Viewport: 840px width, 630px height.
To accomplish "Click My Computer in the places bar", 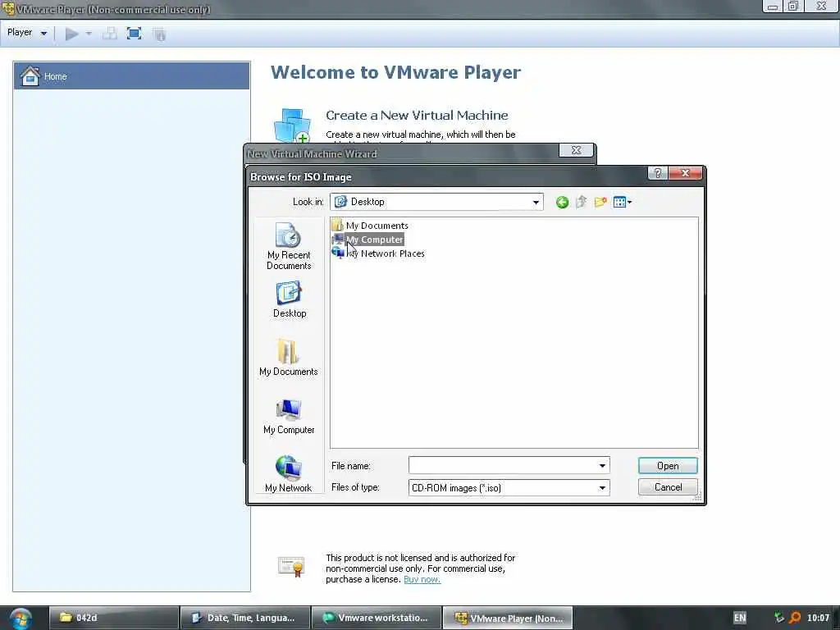I will pyautogui.click(x=289, y=416).
